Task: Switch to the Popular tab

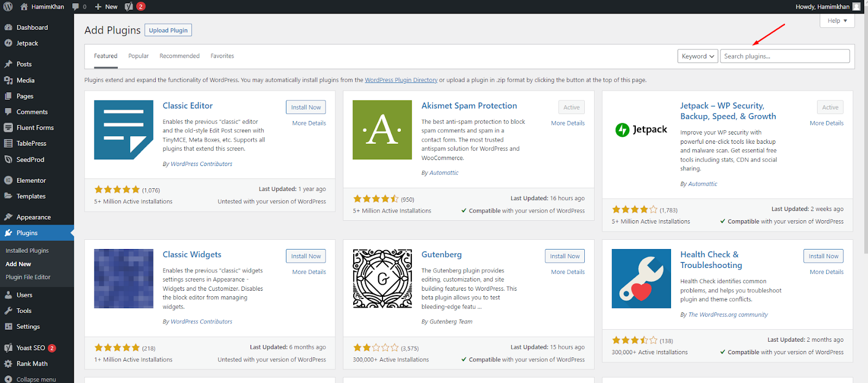Action: coord(138,56)
